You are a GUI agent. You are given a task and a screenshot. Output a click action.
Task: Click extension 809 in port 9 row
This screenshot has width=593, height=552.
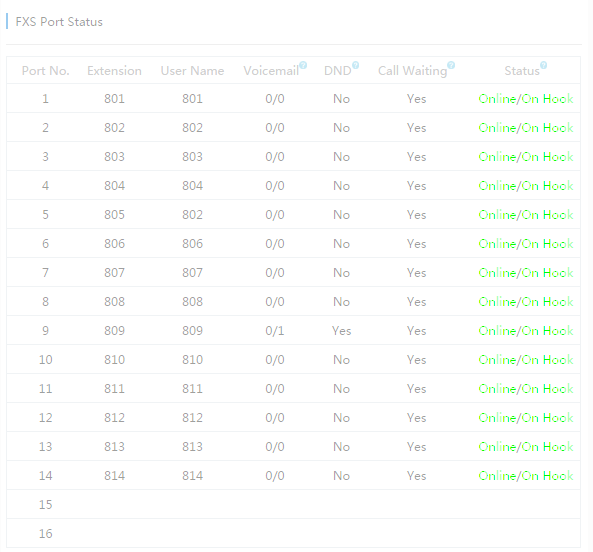pos(114,330)
